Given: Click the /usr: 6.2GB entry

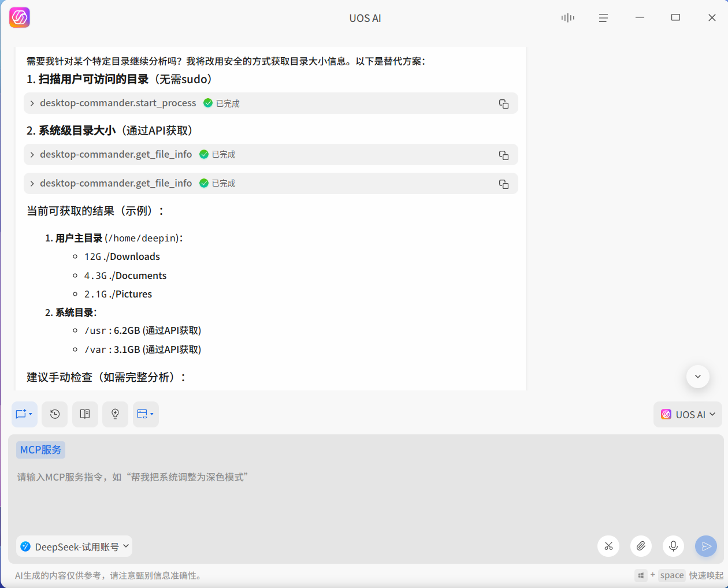Looking at the screenshot, I should [143, 330].
